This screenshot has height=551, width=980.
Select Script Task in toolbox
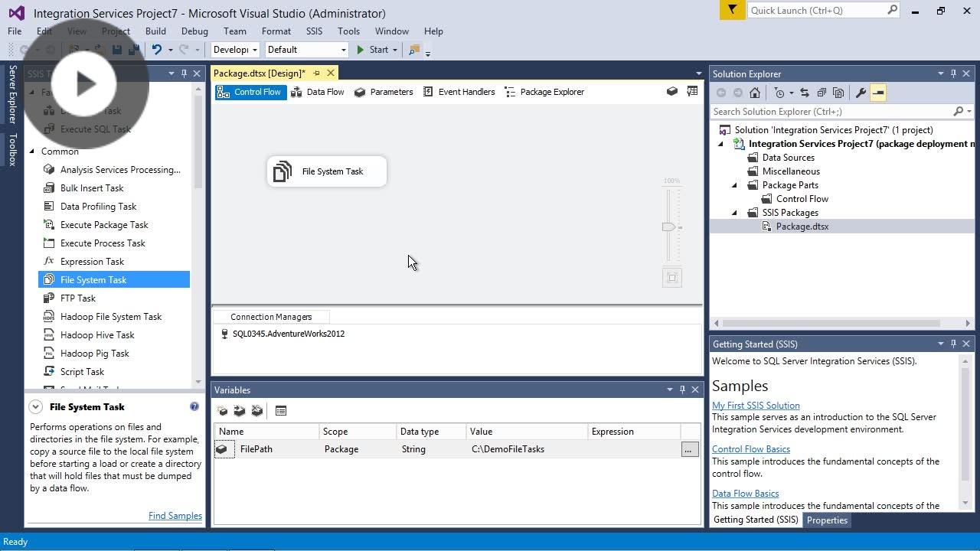pos(82,372)
